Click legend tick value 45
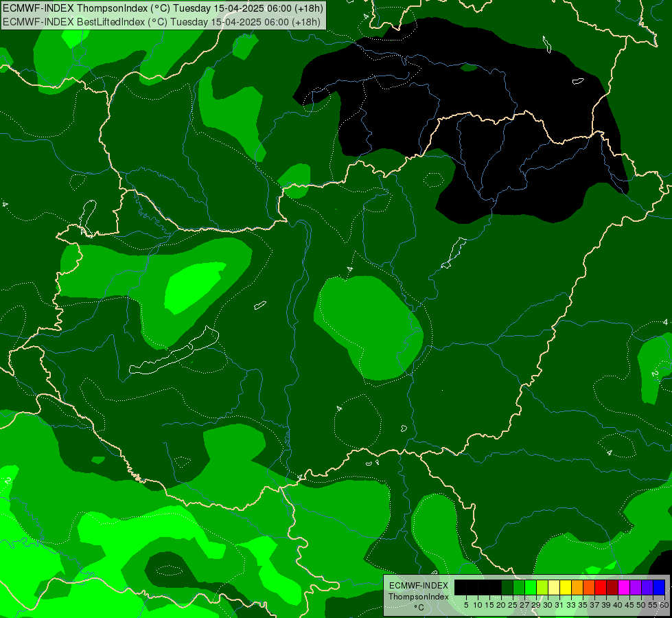672x618 pixels. click(629, 605)
